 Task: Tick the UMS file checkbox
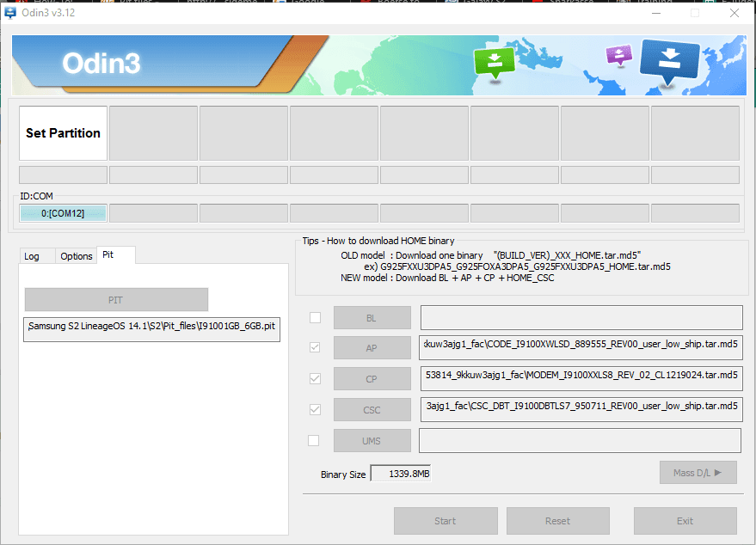tap(313, 440)
